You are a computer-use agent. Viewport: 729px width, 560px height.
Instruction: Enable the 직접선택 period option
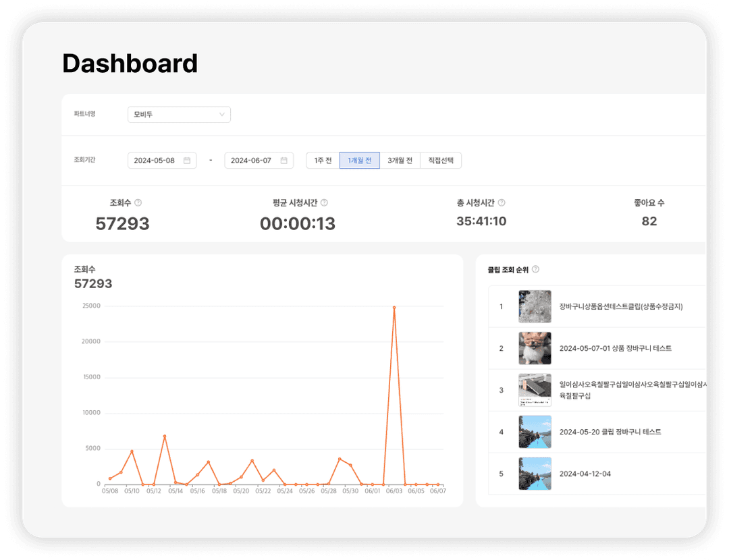point(440,160)
